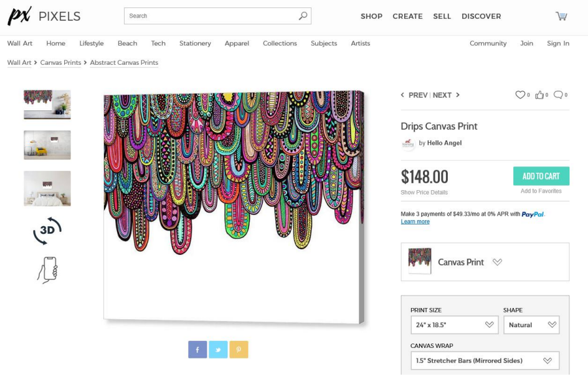Open the SELL menu
Viewport: 588px width, 384px height.
pyautogui.click(x=442, y=16)
